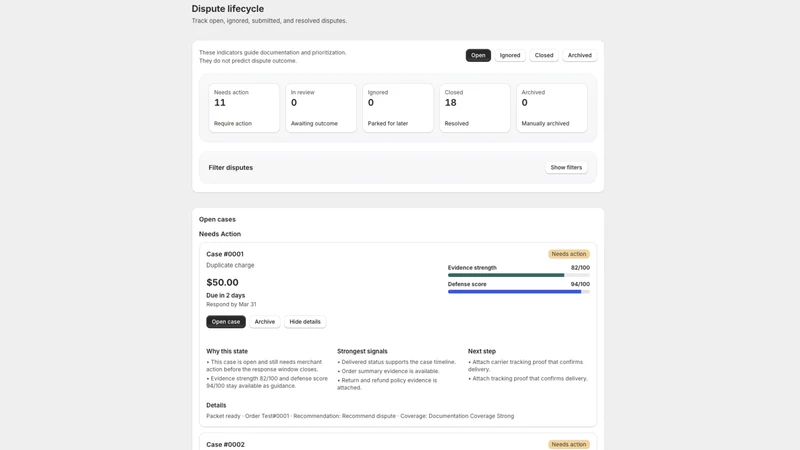This screenshot has width=800, height=450.
Task: Select the Needs action summary card
Action: click(244, 108)
